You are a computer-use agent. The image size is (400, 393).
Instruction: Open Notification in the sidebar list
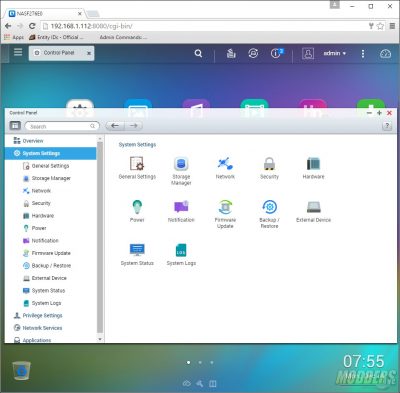click(x=45, y=241)
